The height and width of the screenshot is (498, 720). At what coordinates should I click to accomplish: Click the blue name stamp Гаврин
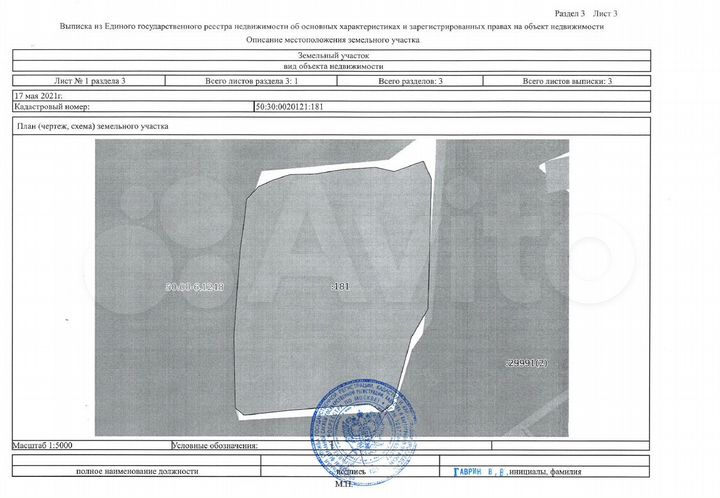click(x=480, y=472)
